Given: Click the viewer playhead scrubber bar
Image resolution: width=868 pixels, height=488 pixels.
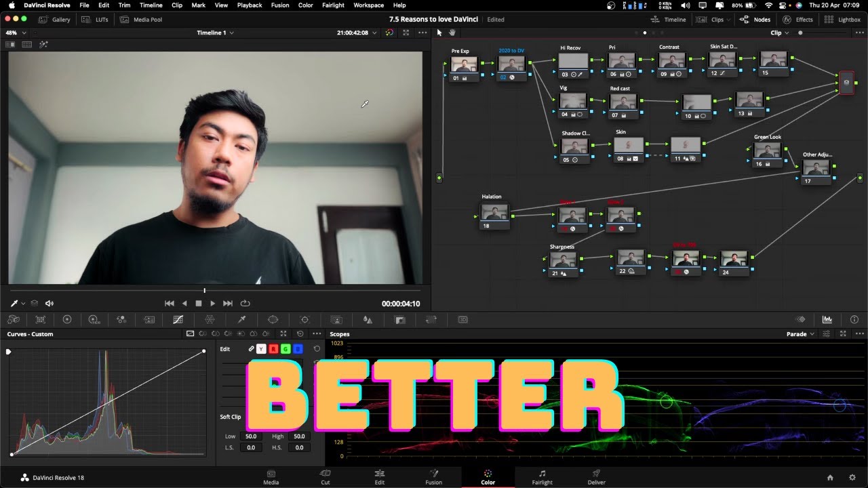Looking at the screenshot, I should pyautogui.click(x=215, y=291).
